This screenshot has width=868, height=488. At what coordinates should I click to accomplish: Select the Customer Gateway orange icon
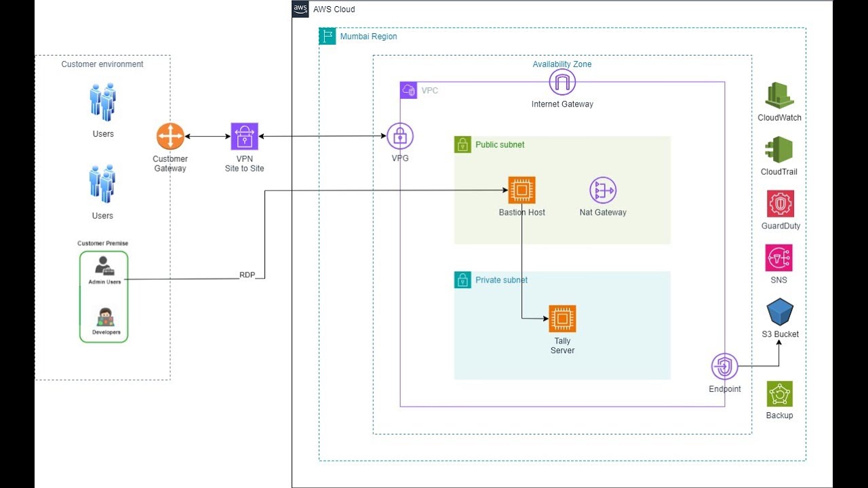[x=170, y=136]
